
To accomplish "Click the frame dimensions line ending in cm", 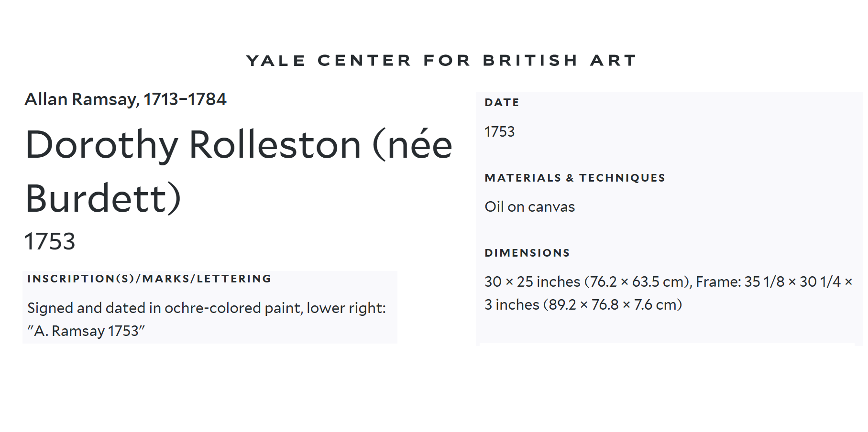I will pyautogui.click(x=583, y=304).
